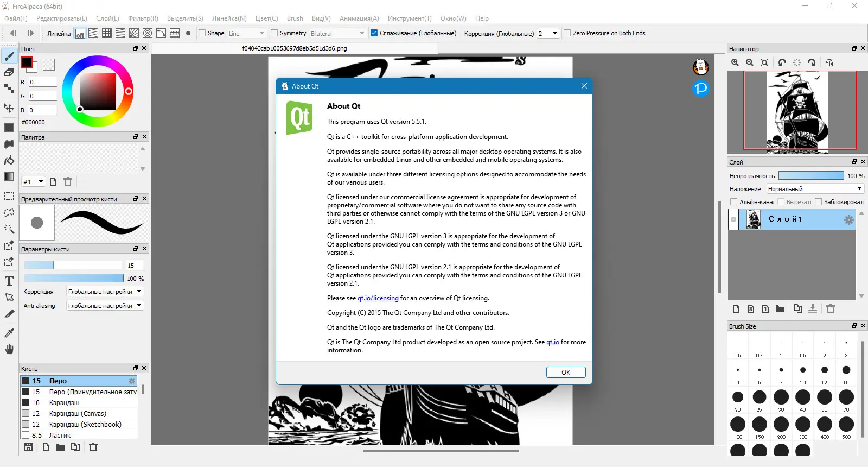This screenshot has width=868, height=467.
Task: Zoom out using the Navigator
Action: (750, 62)
